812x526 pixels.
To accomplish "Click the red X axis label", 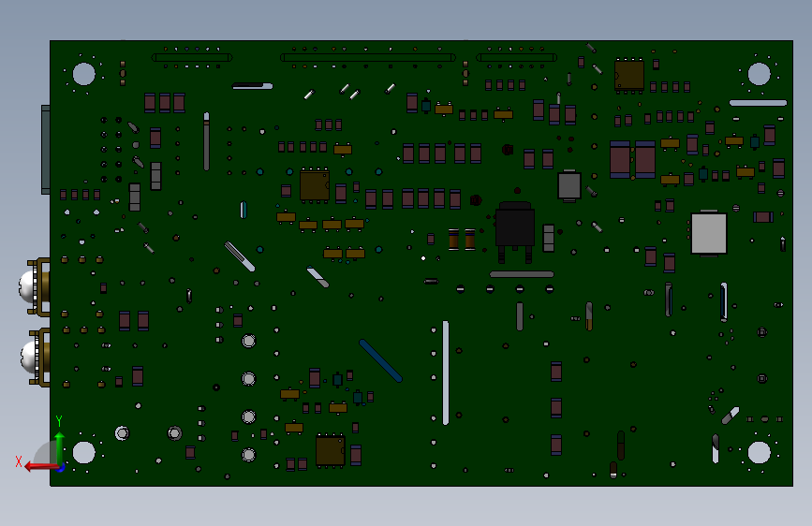I will (x=19, y=461).
